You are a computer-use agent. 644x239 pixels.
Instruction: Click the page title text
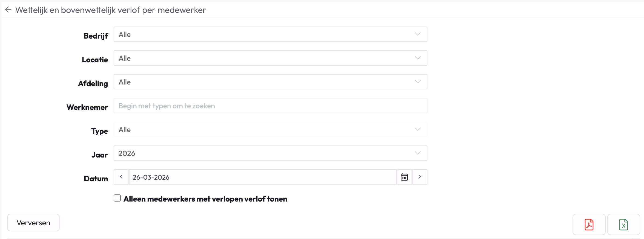[x=111, y=10]
